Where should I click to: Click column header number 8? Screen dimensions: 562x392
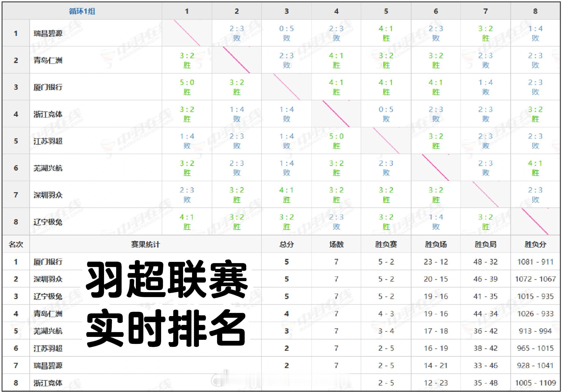535,11
